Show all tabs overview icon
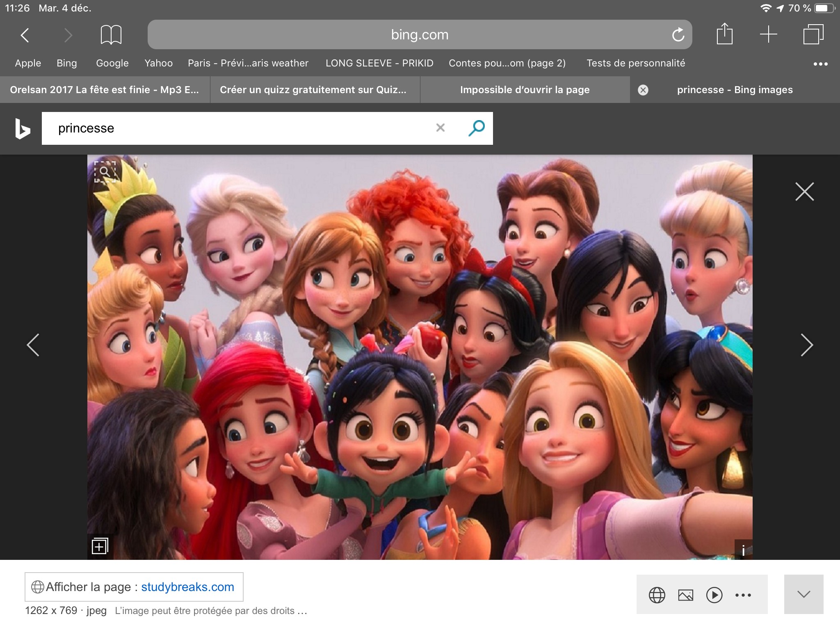The height and width of the screenshot is (630, 840). pos(813,34)
